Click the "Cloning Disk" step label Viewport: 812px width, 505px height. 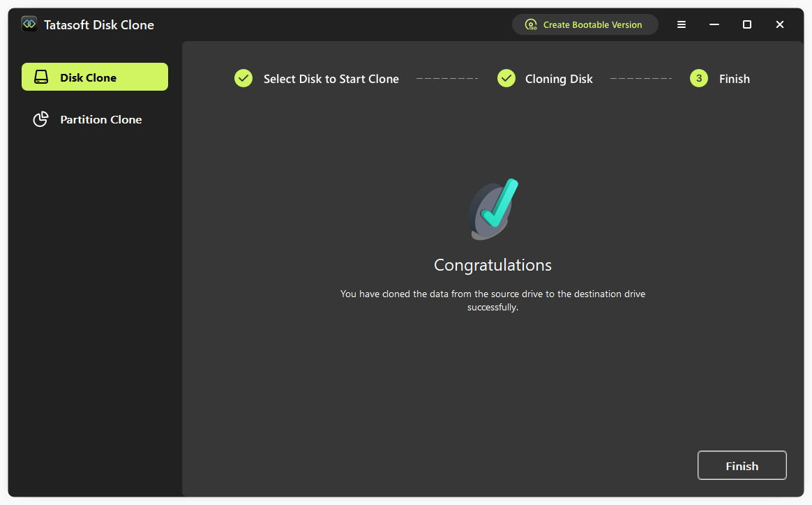[x=559, y=79]
